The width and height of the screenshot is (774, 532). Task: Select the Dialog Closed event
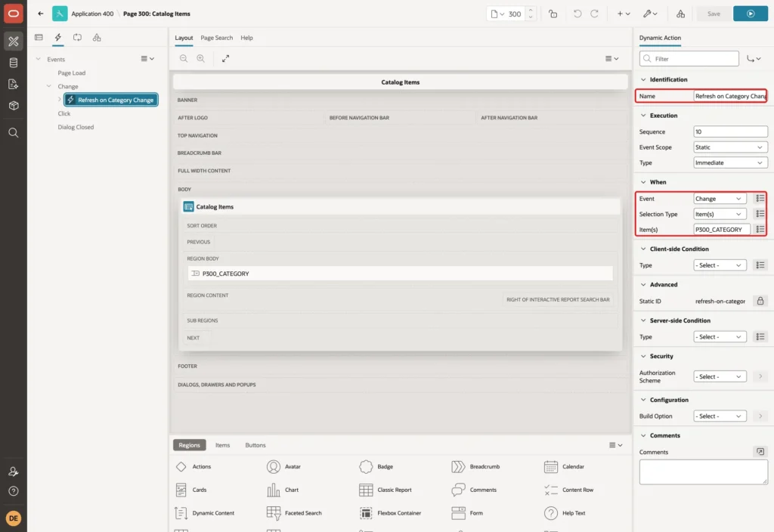click(76, 127)
